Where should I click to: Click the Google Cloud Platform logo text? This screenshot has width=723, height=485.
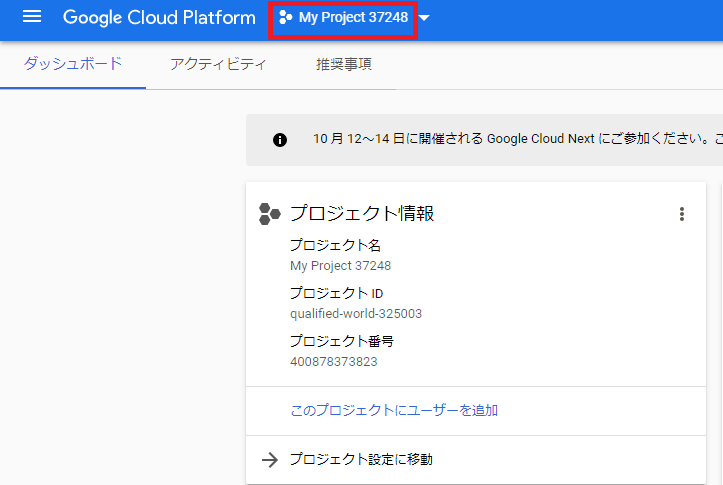159,18
